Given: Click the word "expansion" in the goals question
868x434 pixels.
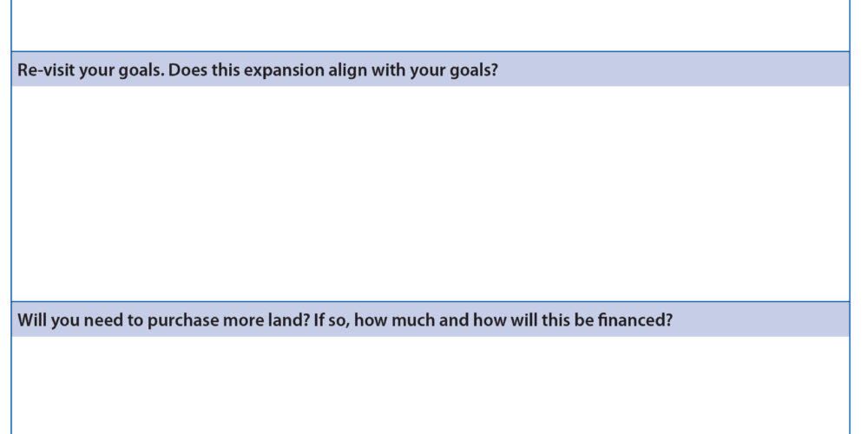Looking at the screenshot, I should pos(281,69).
